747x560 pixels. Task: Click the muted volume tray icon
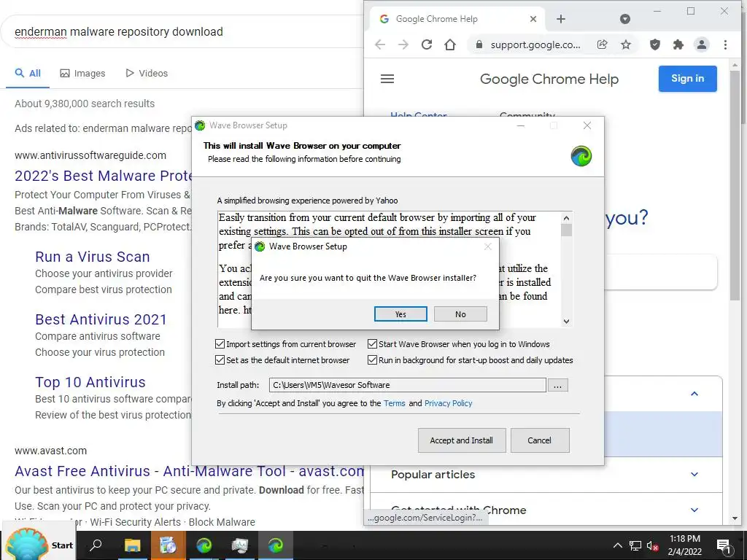653,545
